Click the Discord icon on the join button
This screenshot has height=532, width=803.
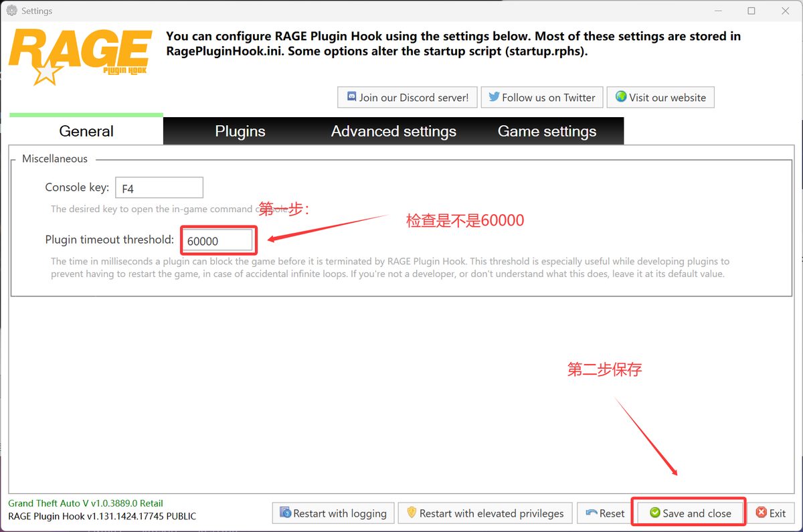tap(351, 97)
